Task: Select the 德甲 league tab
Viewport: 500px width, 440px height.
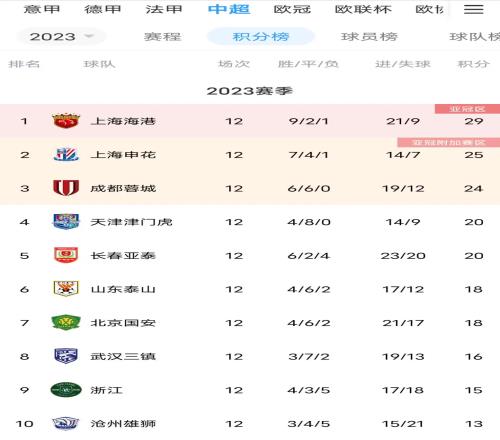Action: [x=103, y=9]
